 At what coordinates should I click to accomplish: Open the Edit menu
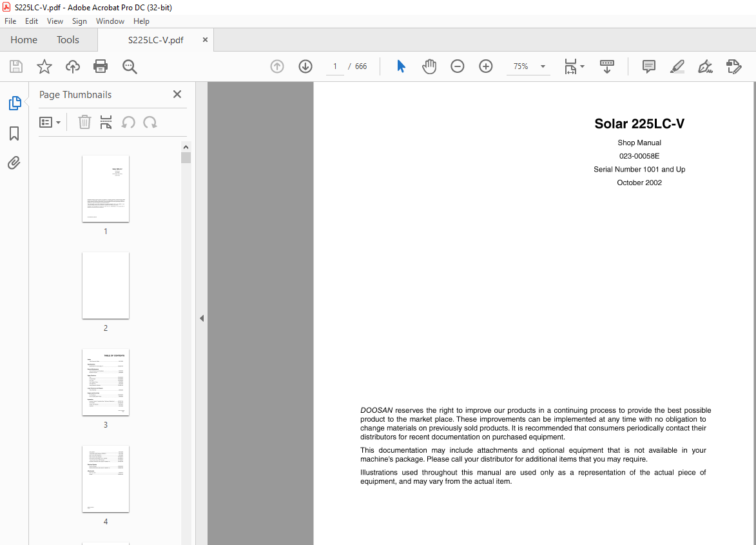coord(32,21)
